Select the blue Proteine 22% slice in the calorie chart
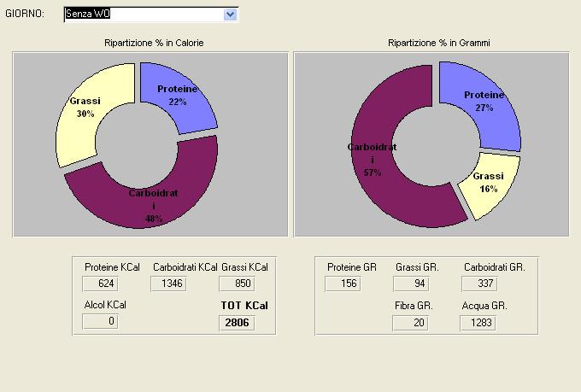581x392 pixels. 178,95
